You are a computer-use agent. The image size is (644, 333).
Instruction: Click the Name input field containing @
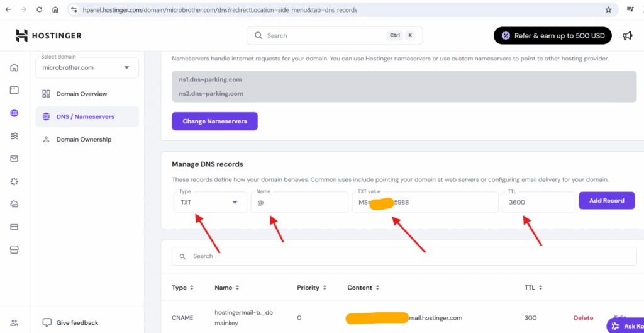click(x=299, y=203)
